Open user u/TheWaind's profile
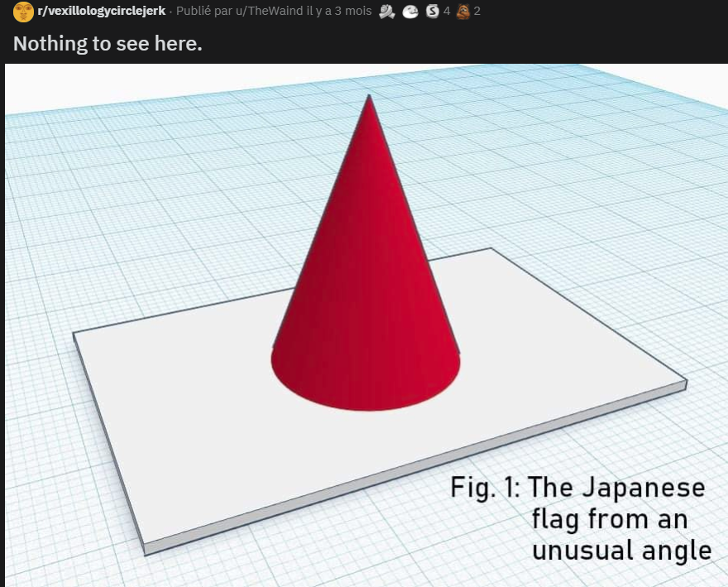The image size is (728, 587). 270,11
